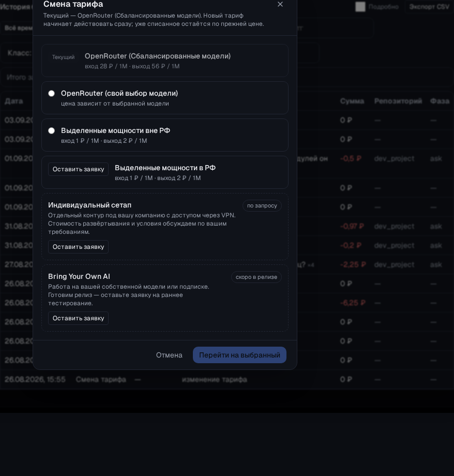Click the -0,97 ₽ amount in background table
Image resolution: width=454 pixels, height=476 pixels.
(x=352, y=227)
